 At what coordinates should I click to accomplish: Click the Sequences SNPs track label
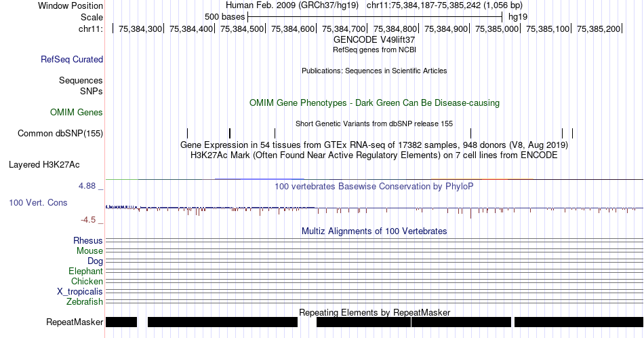coord(81,86)
